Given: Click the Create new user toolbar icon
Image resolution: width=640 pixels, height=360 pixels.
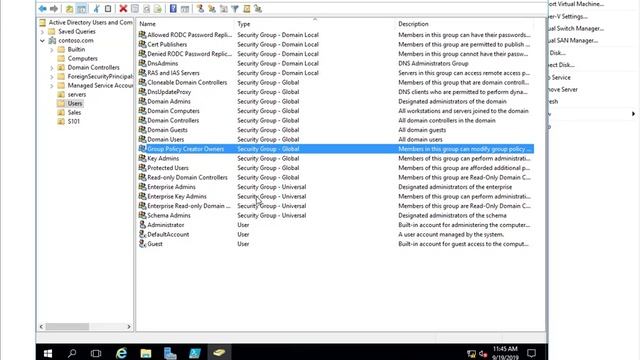Looking at the screenshot, I should click(200, 9).
